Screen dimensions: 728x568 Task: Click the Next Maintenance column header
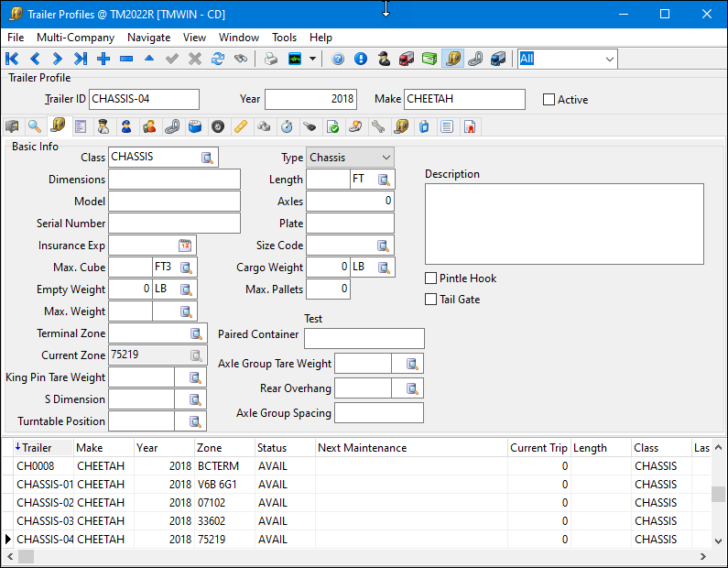[x=363, y=448]
